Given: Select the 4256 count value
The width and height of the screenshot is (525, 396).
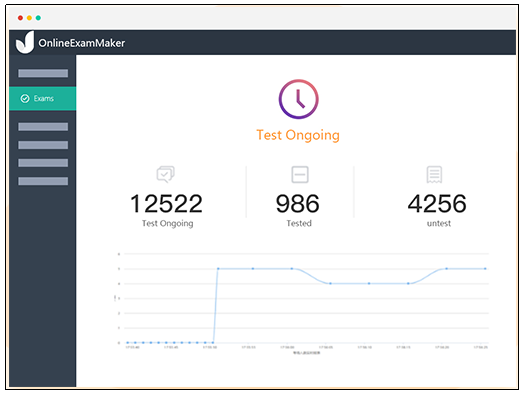Looking at the screenshot, I should coord(437,204).
